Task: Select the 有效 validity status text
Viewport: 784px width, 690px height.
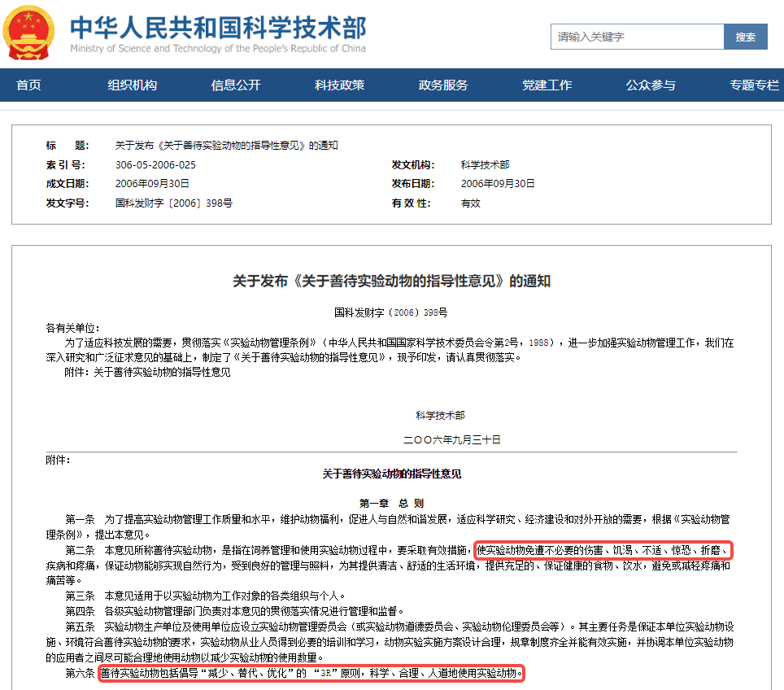Action: [x=472, y=203]
